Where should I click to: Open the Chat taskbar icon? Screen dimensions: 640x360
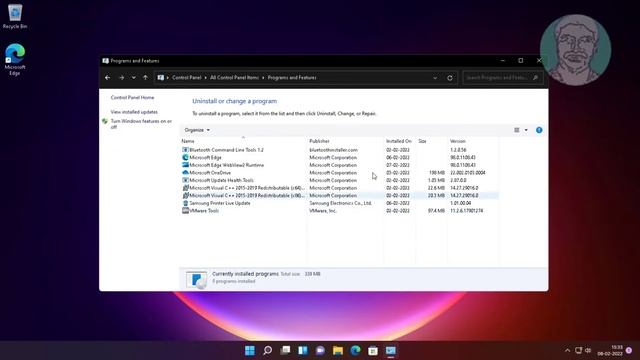[x=320, y=350]
